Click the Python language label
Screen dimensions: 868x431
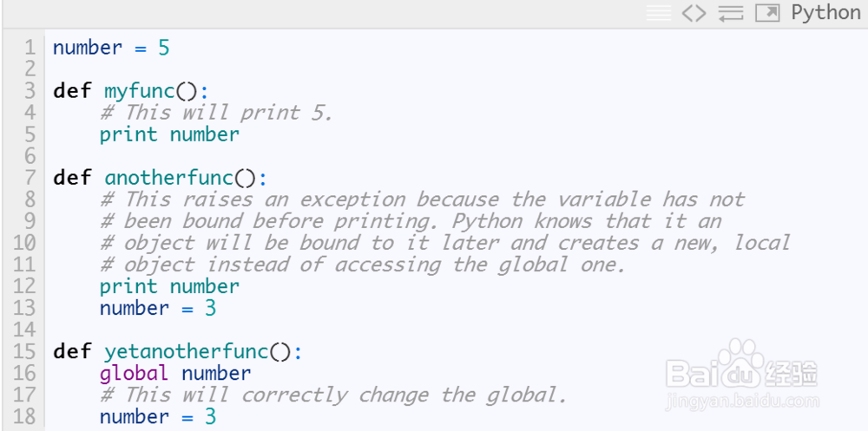click(x=825, y=13)
